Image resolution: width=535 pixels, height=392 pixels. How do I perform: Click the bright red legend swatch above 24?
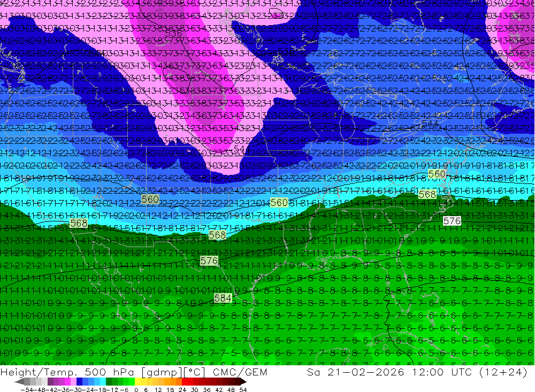coord(185,382)
